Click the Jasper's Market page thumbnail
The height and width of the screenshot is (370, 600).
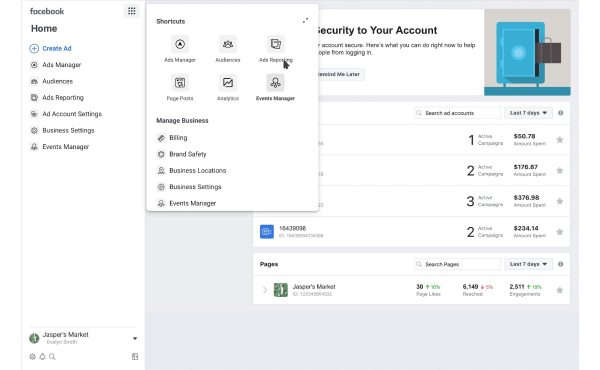(280, 290)
